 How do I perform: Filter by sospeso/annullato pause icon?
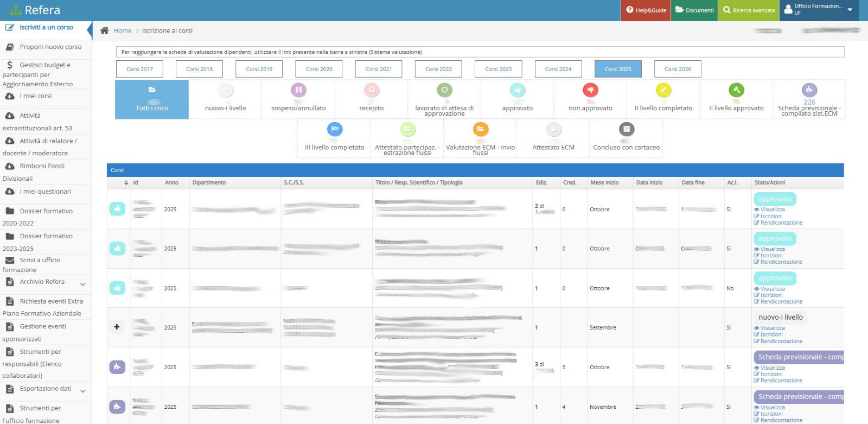point(298,90)
